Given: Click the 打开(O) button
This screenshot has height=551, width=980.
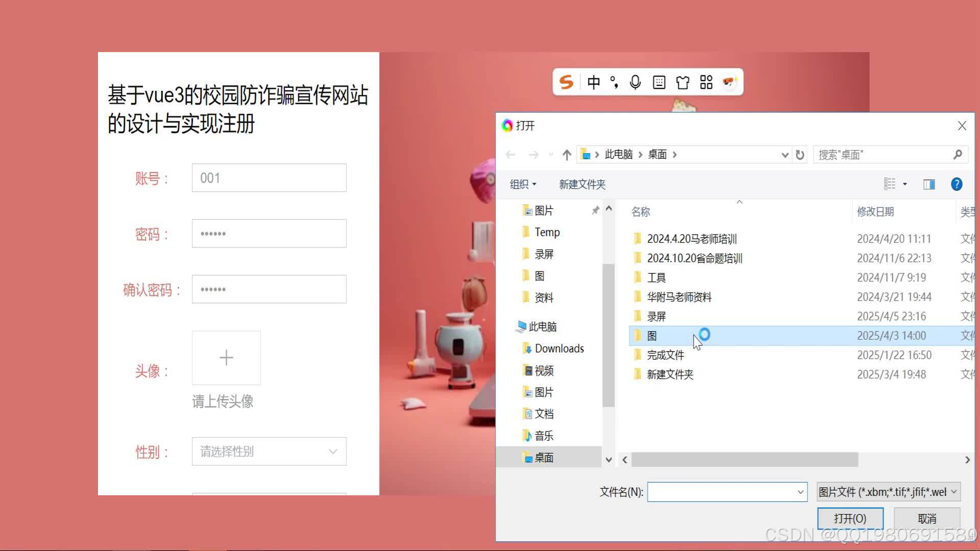Looking at the screenshot, I should click(x=850, y=518).
